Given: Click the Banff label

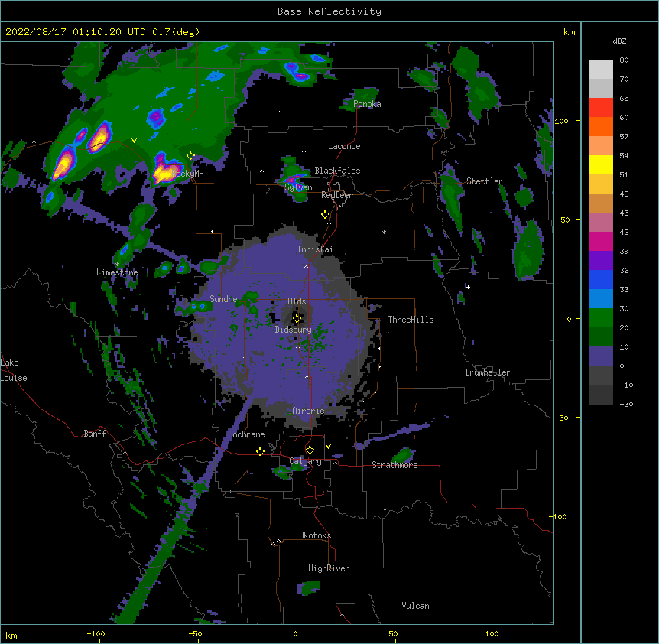Looking at the screenshot, I should click(x=95, y=434).
